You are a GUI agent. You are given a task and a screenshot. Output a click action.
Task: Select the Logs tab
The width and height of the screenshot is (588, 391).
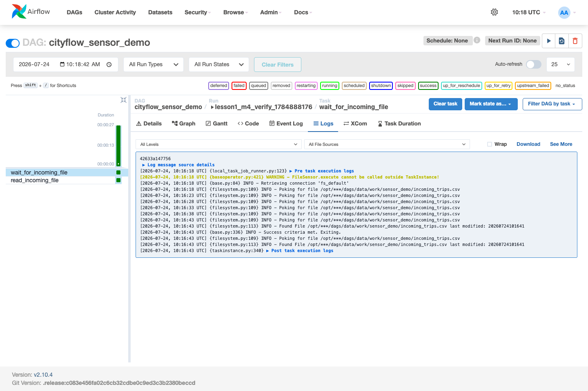click(323, 123)
